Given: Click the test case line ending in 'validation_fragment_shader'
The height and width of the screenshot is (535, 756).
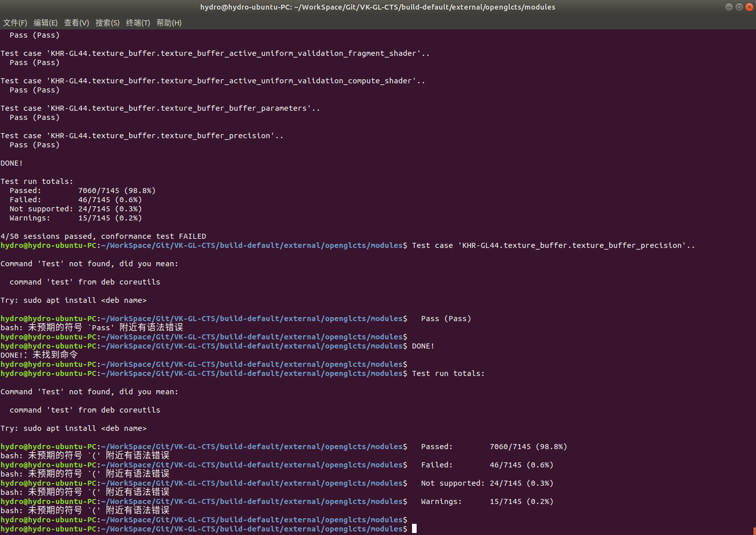Looking at the screenshot, I should (x=215, y=53).
